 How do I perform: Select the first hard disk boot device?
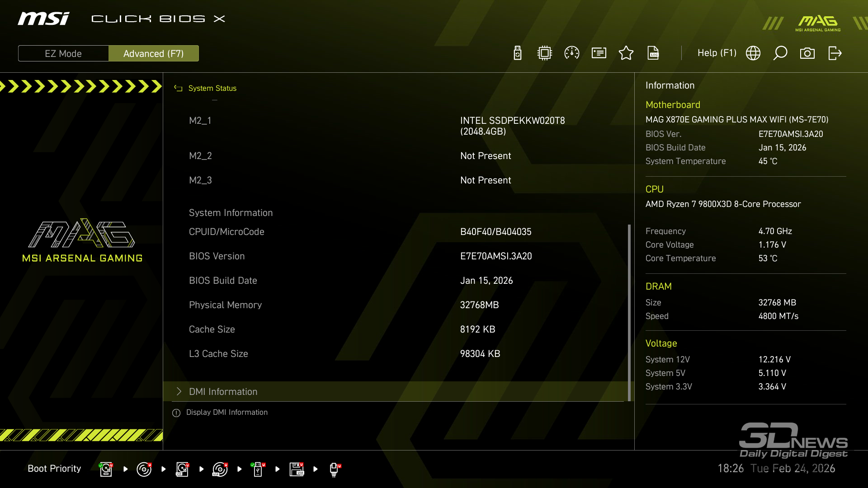tap(106, 469)
